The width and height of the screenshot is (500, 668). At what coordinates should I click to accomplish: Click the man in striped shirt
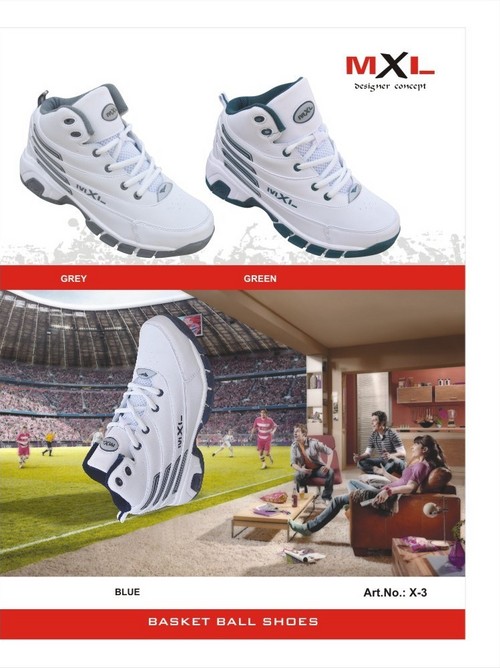[x=382, y=441]
